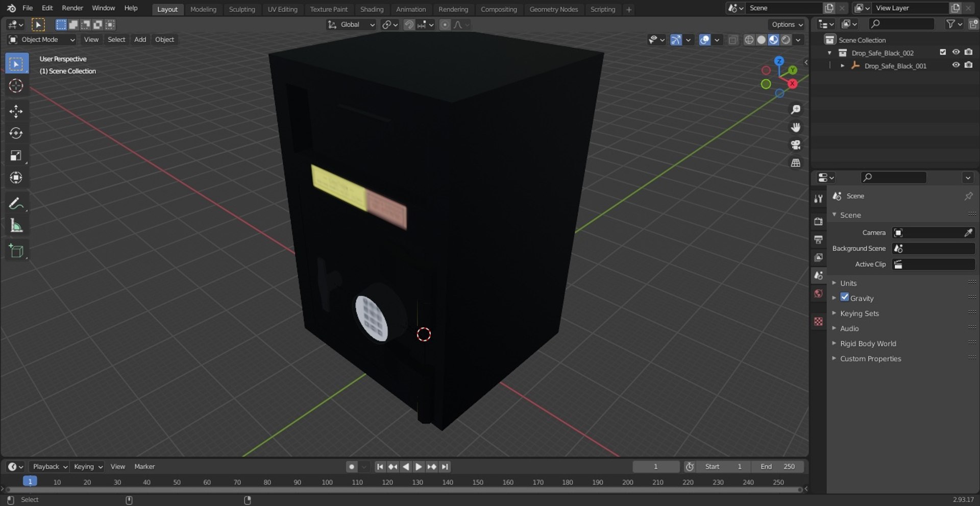Jump to the timeline end frame

tap(445, 467)
